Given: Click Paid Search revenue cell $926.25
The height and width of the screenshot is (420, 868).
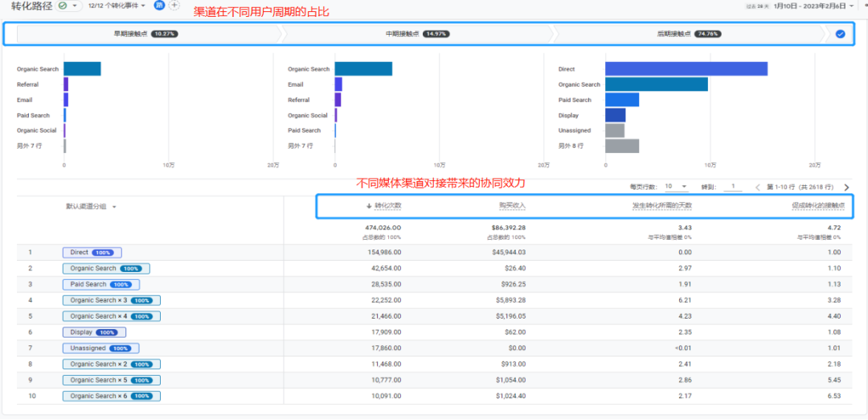Looking at the screenshot, I should (513, 284).
